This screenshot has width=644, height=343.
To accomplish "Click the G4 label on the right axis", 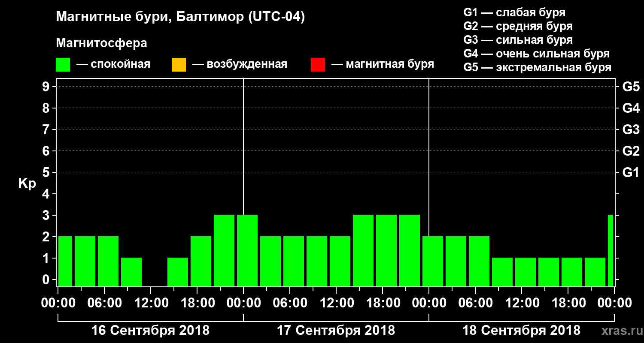I will coord(631,108).
